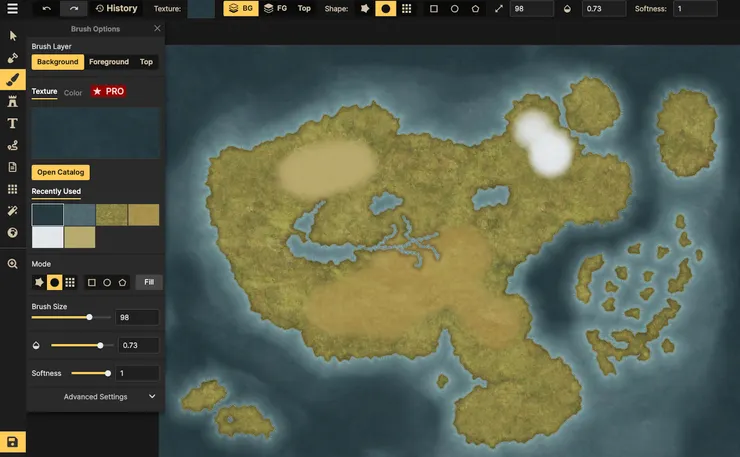Edit Brush Size value 98 in panel

[137, 317]
